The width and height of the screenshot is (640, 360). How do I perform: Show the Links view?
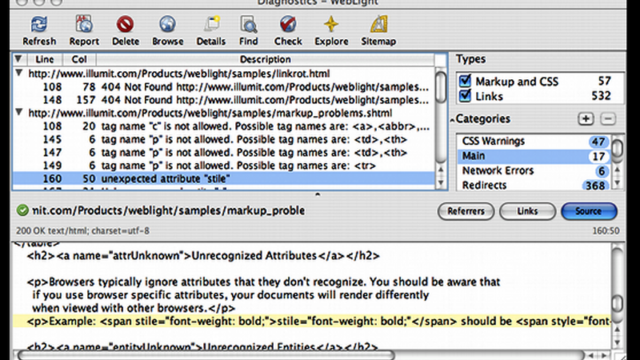click(527, 211)
